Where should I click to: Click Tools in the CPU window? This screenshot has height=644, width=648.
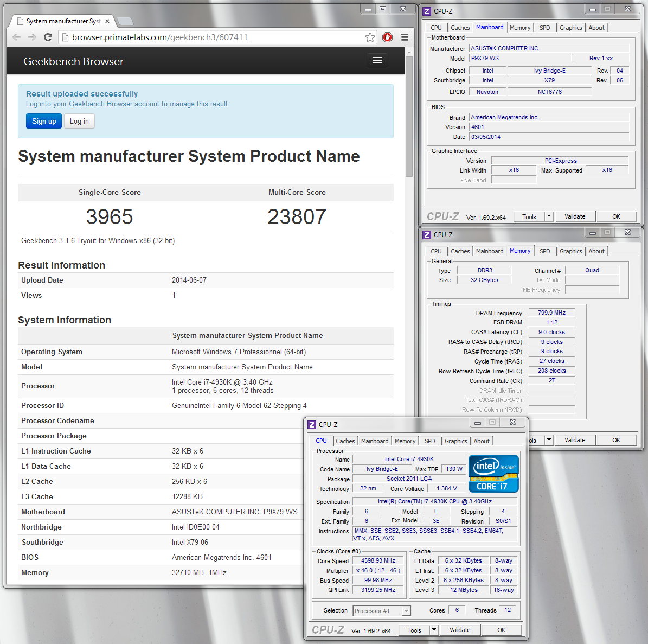click(414, 630)
